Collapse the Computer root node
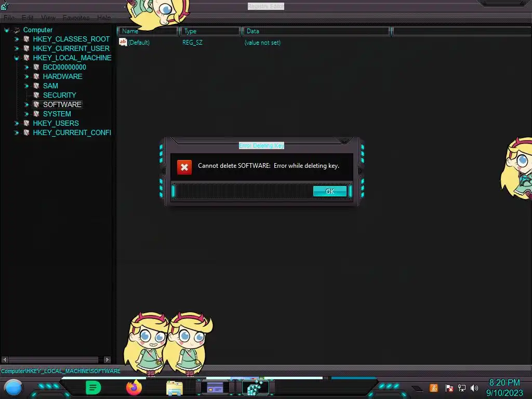Viewport: 532px width, 399px height. tap(6, 30)
